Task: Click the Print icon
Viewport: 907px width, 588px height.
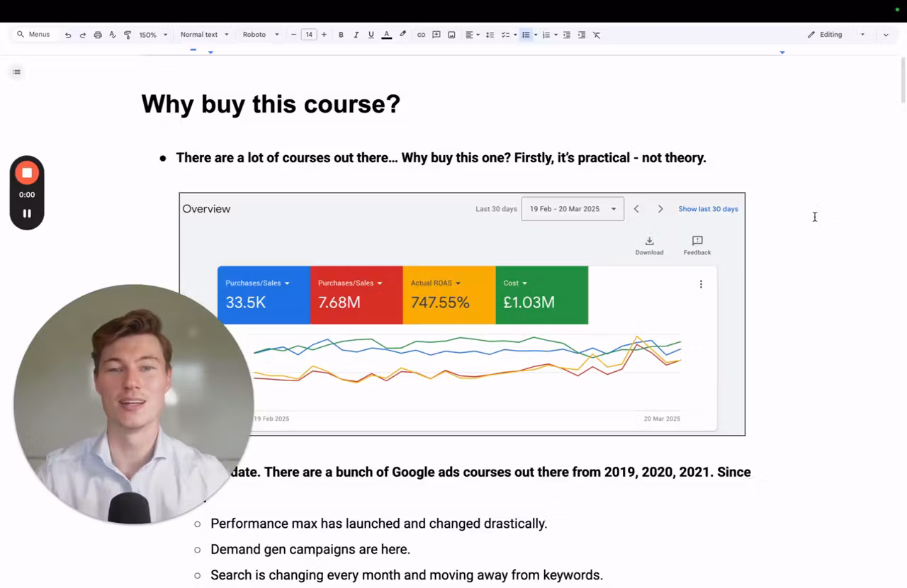Action: (x=97, y=34)
